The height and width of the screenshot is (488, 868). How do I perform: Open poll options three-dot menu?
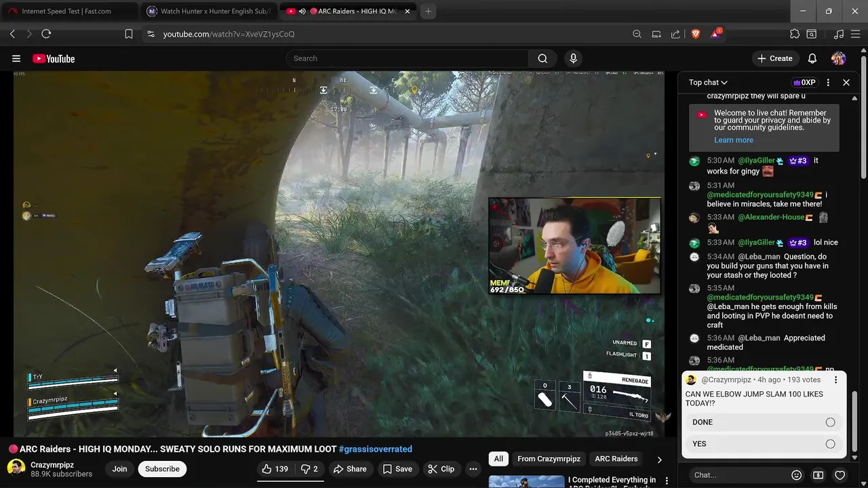click(835, 380)
